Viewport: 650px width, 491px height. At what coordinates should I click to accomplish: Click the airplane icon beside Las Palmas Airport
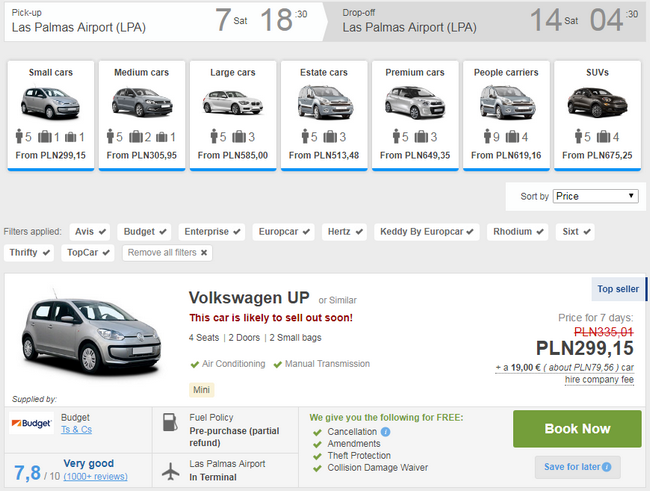[x=170, y=472]
